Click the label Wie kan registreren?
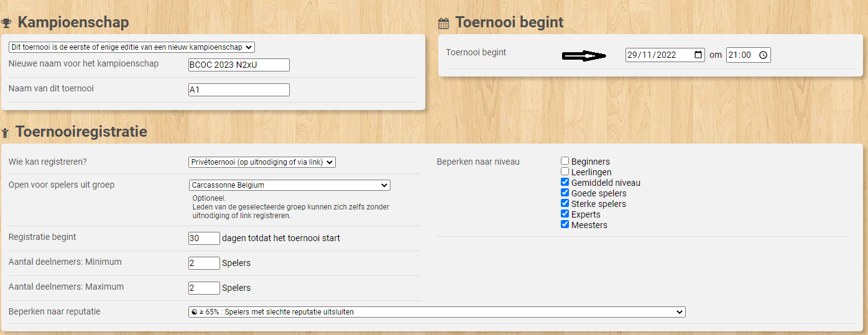 tap(48, 162)
